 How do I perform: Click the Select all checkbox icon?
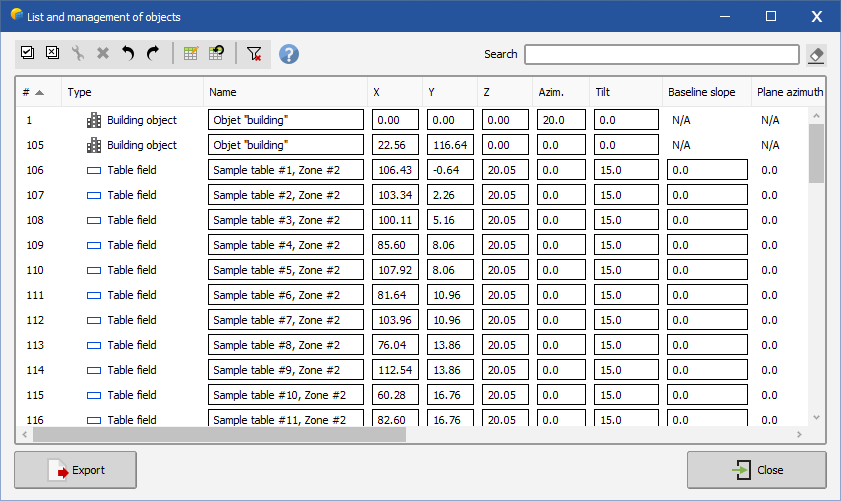tap(27, 54)
